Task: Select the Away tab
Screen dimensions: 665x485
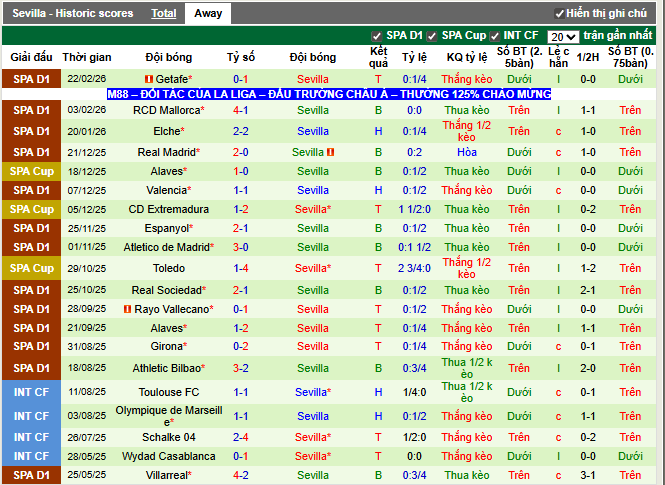Action: tap(208, 14)
